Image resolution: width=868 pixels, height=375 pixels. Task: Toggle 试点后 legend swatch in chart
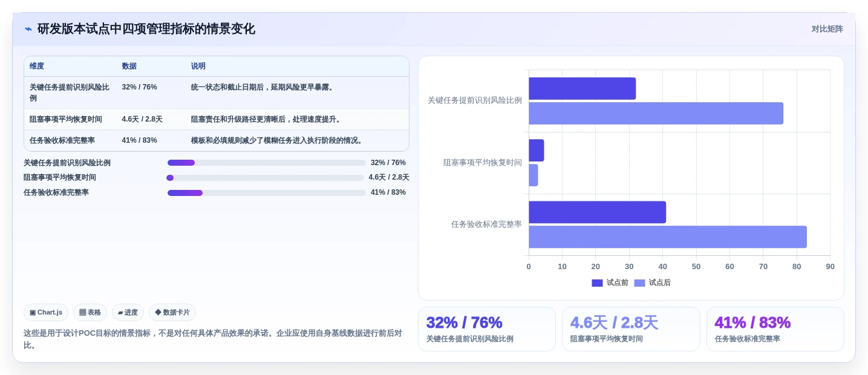639,282
